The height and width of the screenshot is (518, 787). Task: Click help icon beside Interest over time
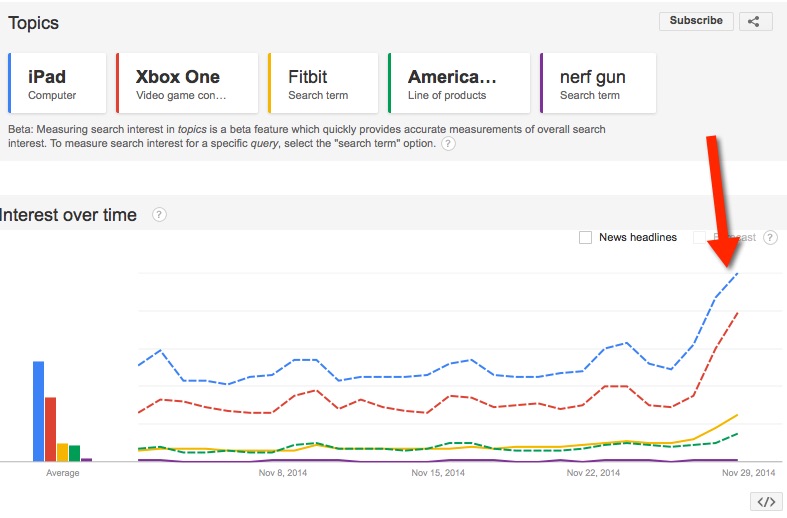pos(159,215)
